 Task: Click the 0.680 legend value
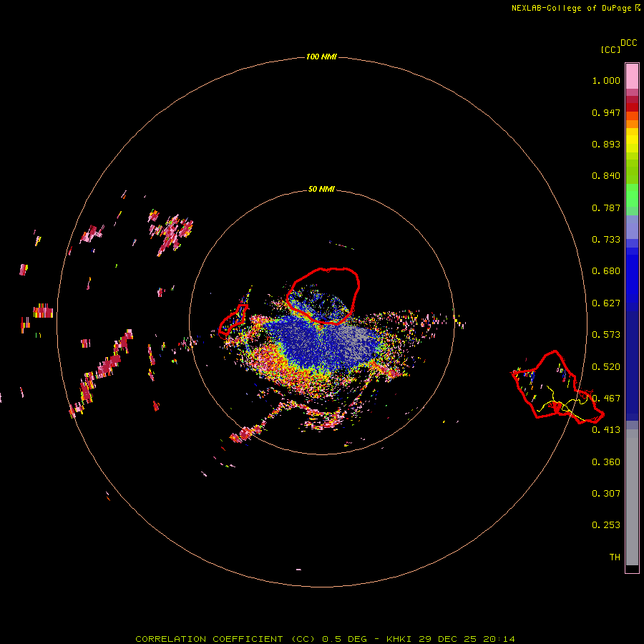tap(606, 271)
